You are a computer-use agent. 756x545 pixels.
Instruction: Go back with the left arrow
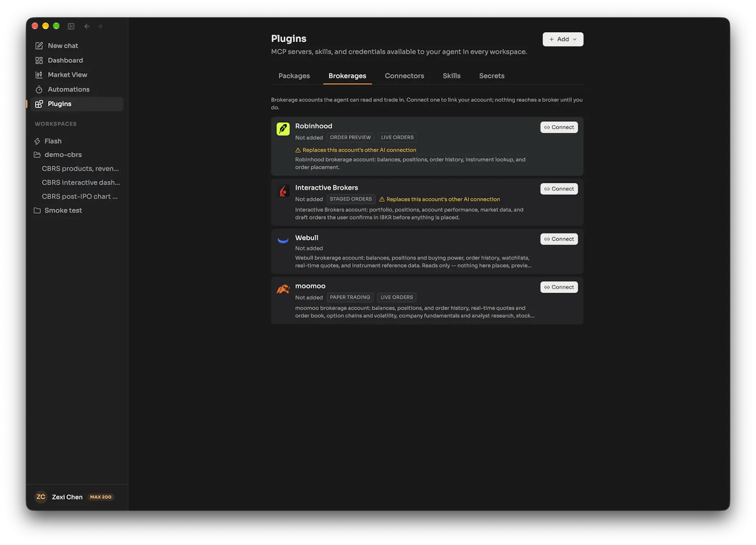click(x=87, y=26)
